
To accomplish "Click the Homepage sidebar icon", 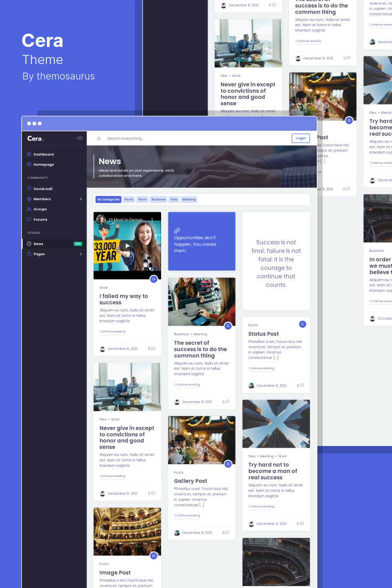I will (x=29, y=164).
